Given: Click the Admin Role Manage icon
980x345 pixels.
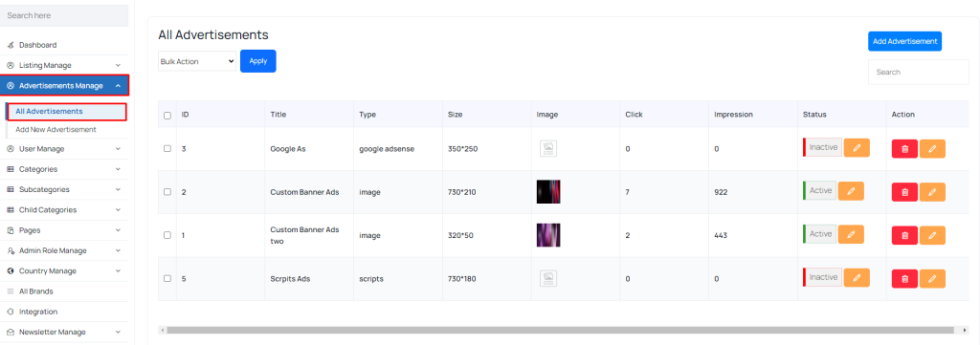Looking at the screenshot, I should tap(10, 250).
